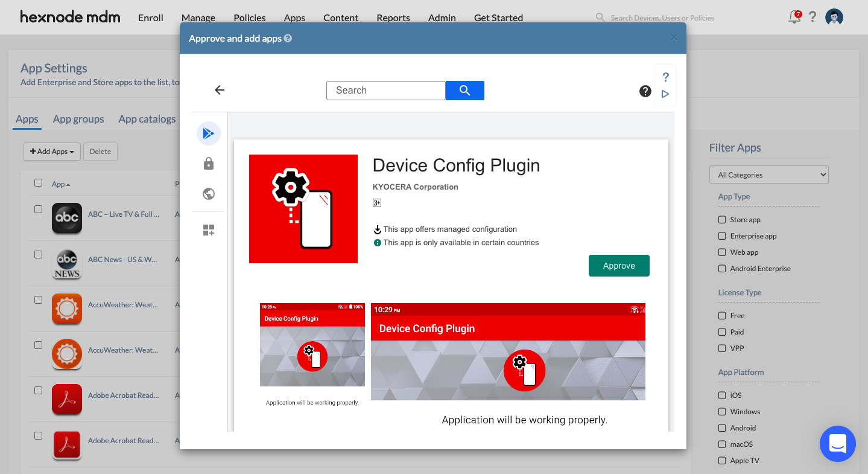Switch to the Apps tab
The image size is (868, 474).
(x=27, y=119)
